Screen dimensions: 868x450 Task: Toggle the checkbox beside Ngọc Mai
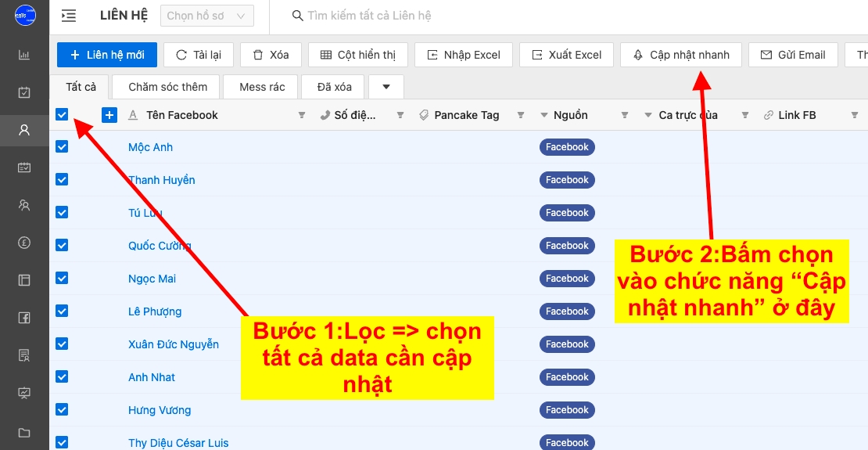click(63, 278)
